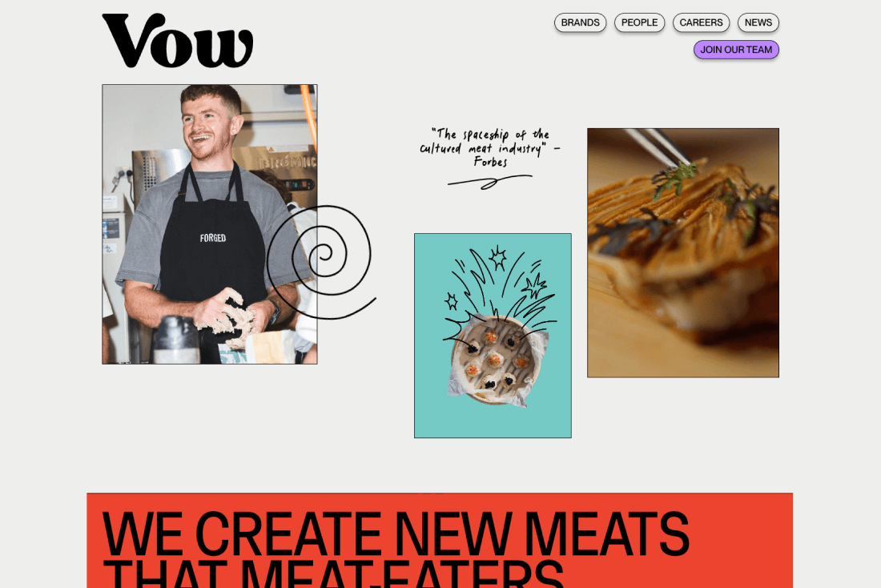Click the purple JOIN OUR TEAM button

(x=736, y=50)
